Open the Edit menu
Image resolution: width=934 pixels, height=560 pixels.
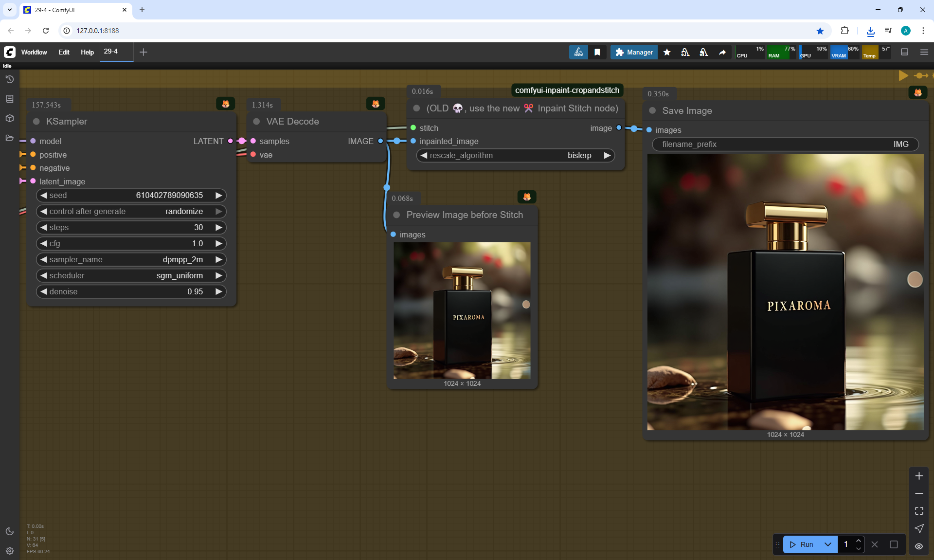(x=64, y=52)
